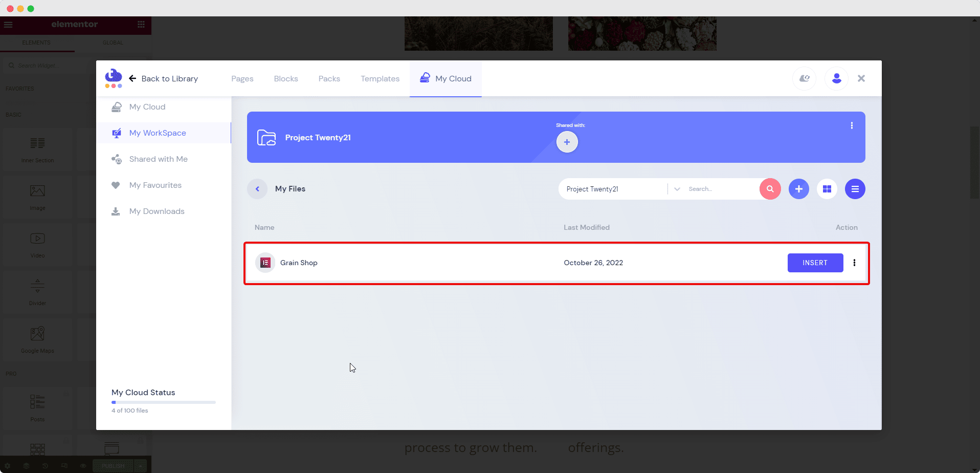Select the Google Maps widget
This screenshot has width=980, height=473.
click(37, 340)
